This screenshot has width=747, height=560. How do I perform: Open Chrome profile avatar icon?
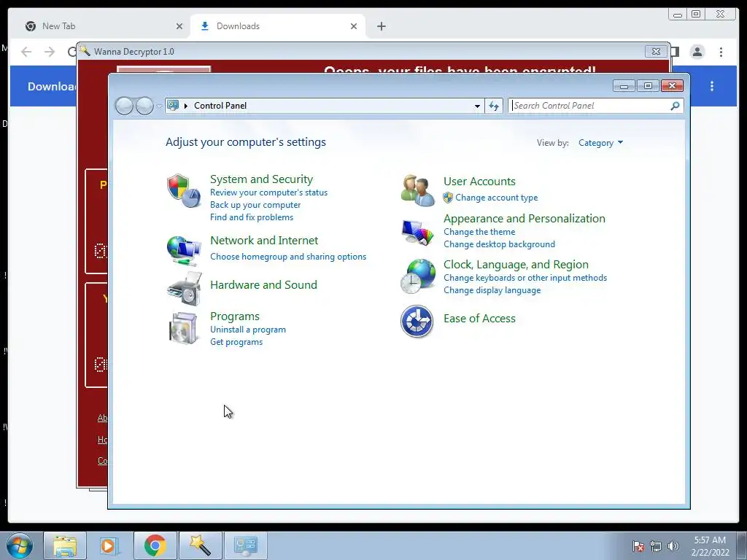[697, 52]
